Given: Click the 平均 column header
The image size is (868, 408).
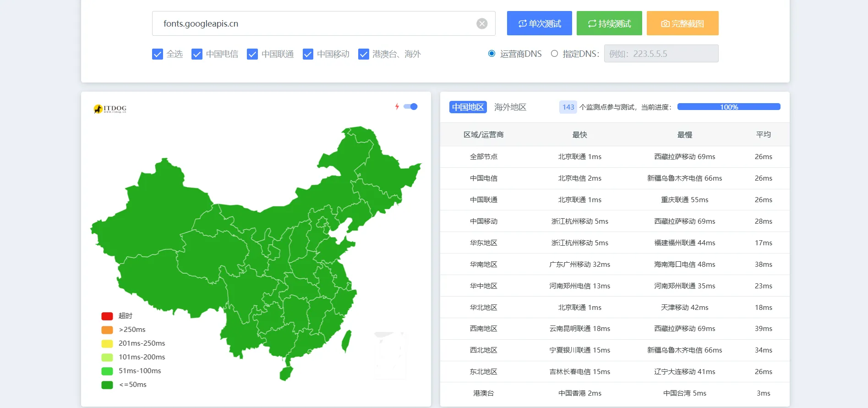Looking at the screenshot, I should (x=764, y=135).
